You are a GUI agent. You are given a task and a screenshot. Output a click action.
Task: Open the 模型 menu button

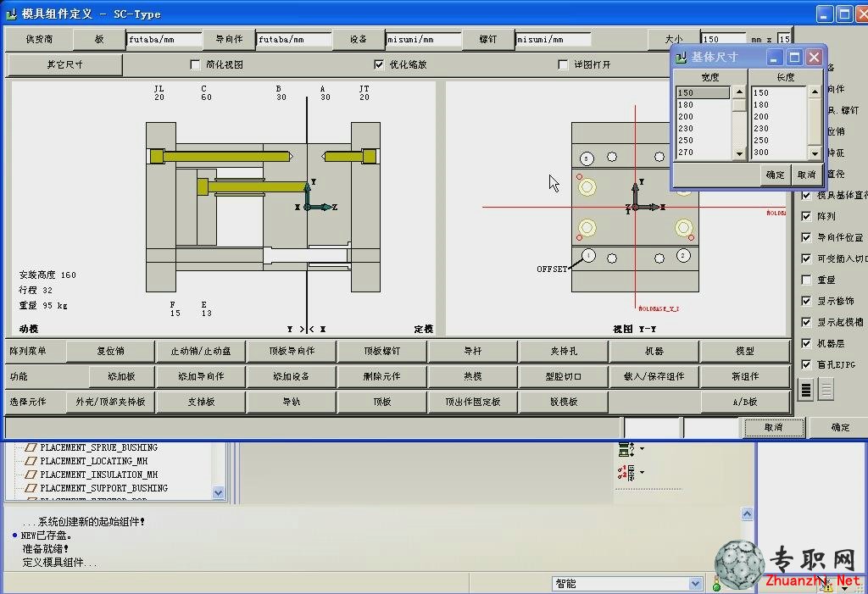coord(745,351)
